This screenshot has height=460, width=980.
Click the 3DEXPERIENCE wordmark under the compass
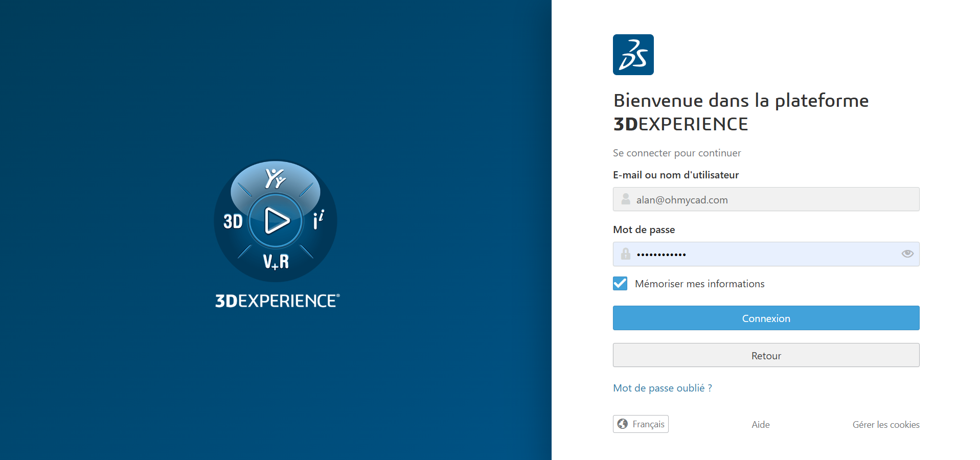click(277, 301)
